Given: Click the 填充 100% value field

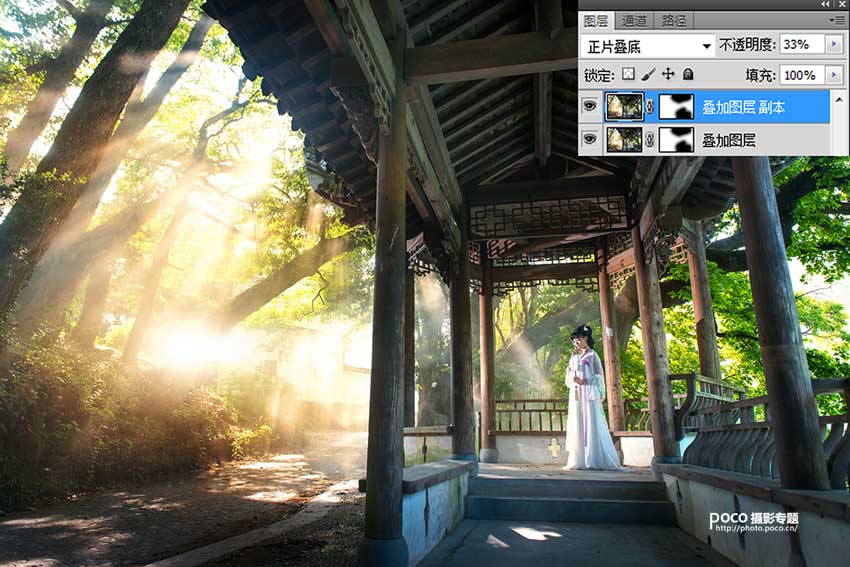Looking at the screenshot, I should [800, 75].
